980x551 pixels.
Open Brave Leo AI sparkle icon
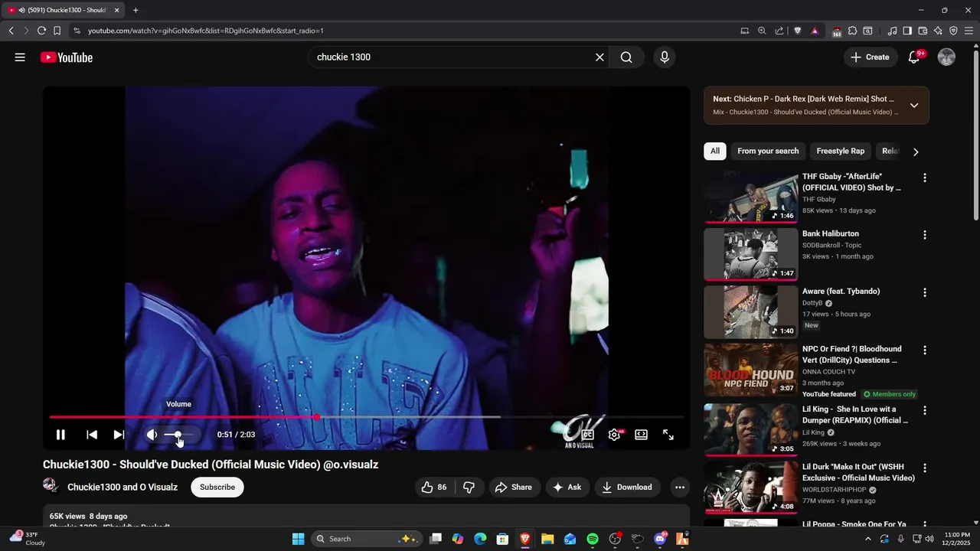tap(938, 31)
